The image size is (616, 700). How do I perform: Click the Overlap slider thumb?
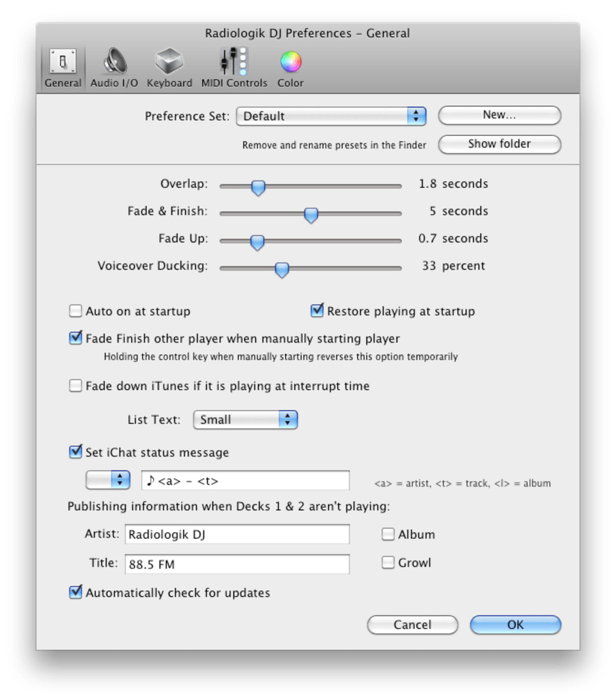[258, 187]
